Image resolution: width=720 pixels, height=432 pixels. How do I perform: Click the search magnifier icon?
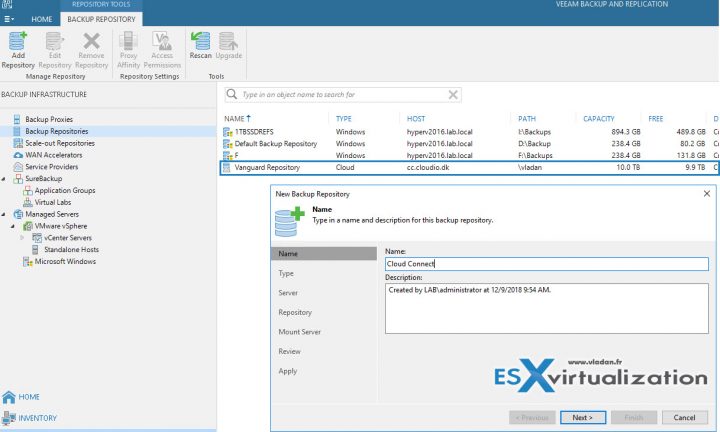232,94
